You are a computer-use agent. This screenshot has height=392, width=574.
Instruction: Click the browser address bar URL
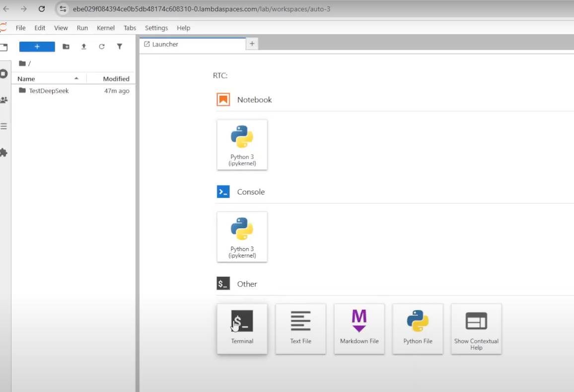coord(201,9)
